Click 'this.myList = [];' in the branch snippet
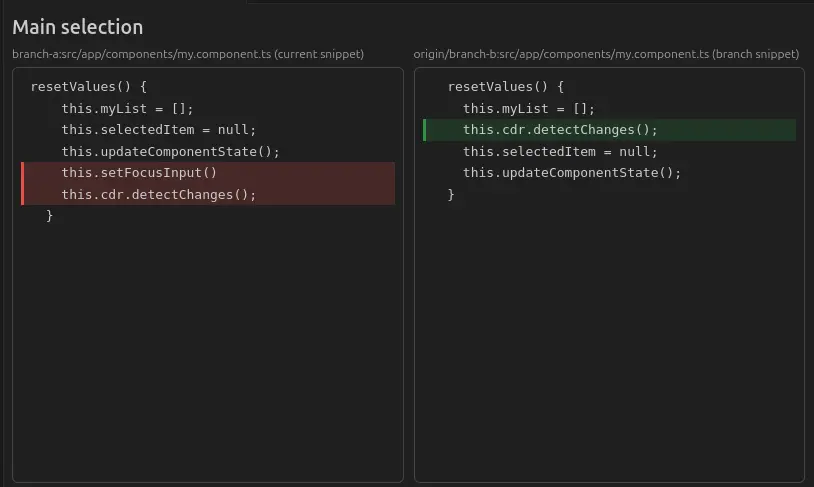The image size is (814, 487). (x=528, y=109)
